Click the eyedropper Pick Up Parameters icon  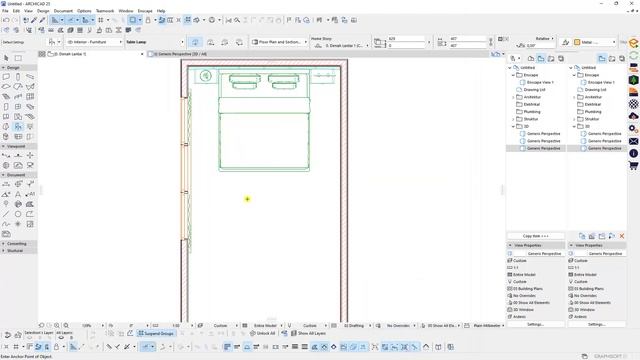coord(34,20)
